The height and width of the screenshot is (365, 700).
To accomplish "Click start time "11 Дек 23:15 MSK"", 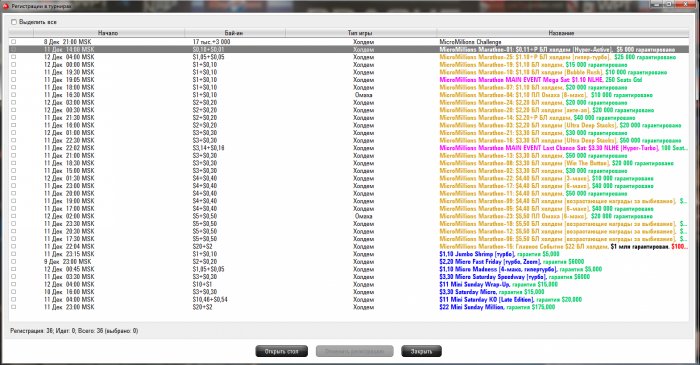I will 69,254.
